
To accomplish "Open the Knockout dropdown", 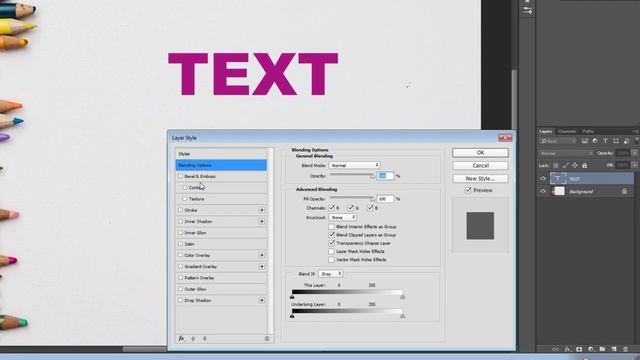I will pyautogui.click(x=342, y=218).
